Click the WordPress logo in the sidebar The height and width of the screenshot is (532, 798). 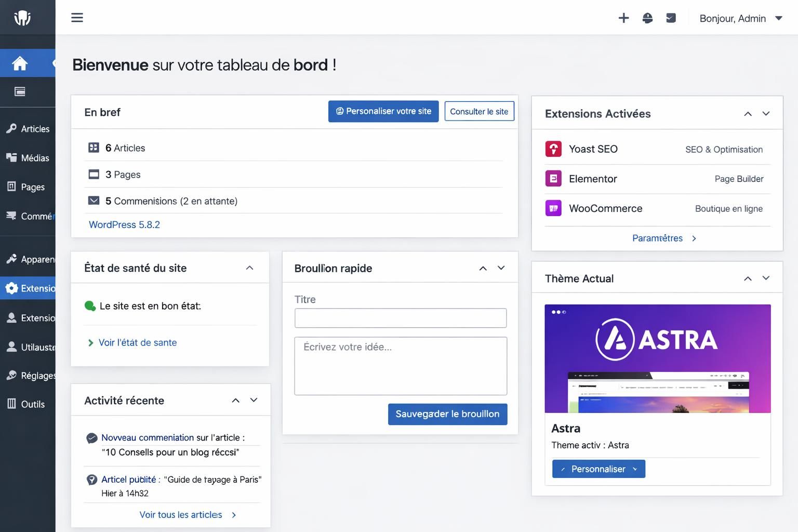click(x=22, y=18)
